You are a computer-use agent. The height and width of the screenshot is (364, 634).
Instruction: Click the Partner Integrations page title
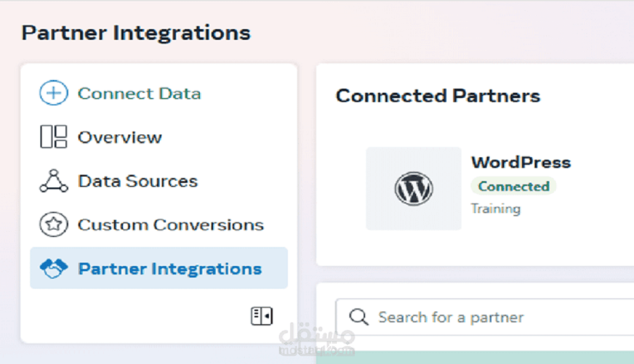click(136, 33)
